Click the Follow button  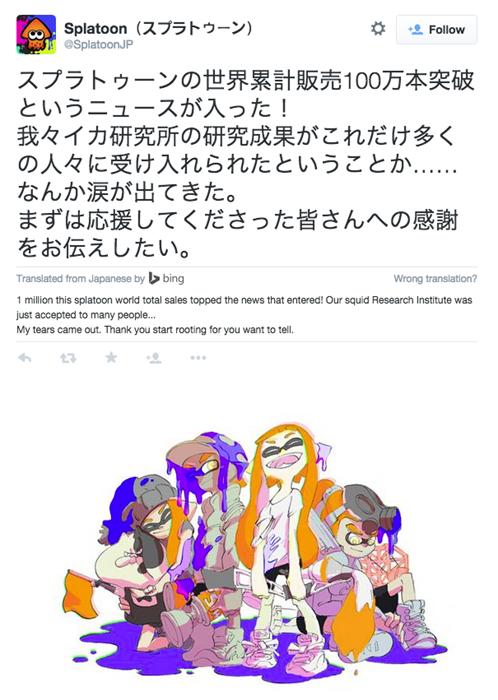[x=436, y=29]
